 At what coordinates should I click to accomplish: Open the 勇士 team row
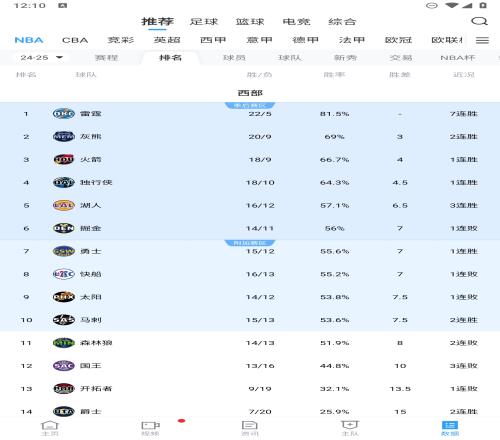pyautogui.click(x=250, y=251)
